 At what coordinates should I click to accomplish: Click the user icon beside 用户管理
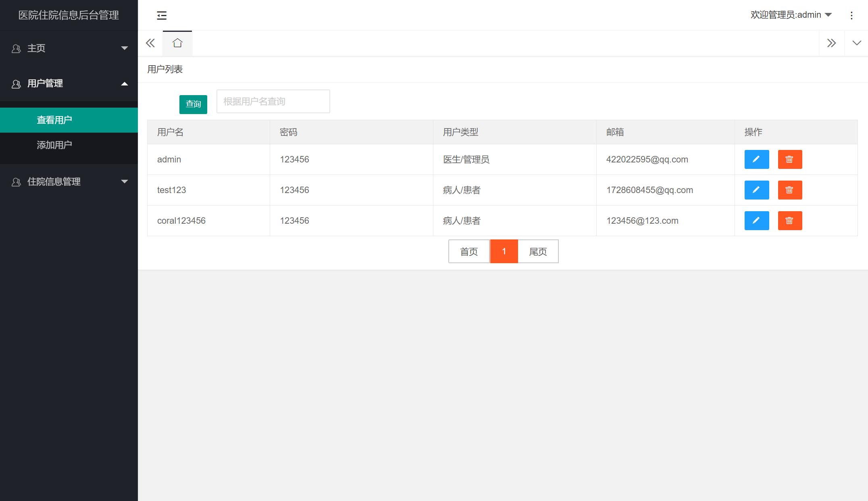point(16,84)
